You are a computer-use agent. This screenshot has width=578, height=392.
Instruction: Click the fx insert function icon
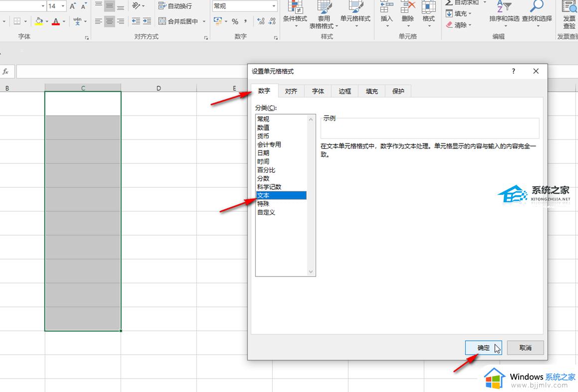pos(5,72)
